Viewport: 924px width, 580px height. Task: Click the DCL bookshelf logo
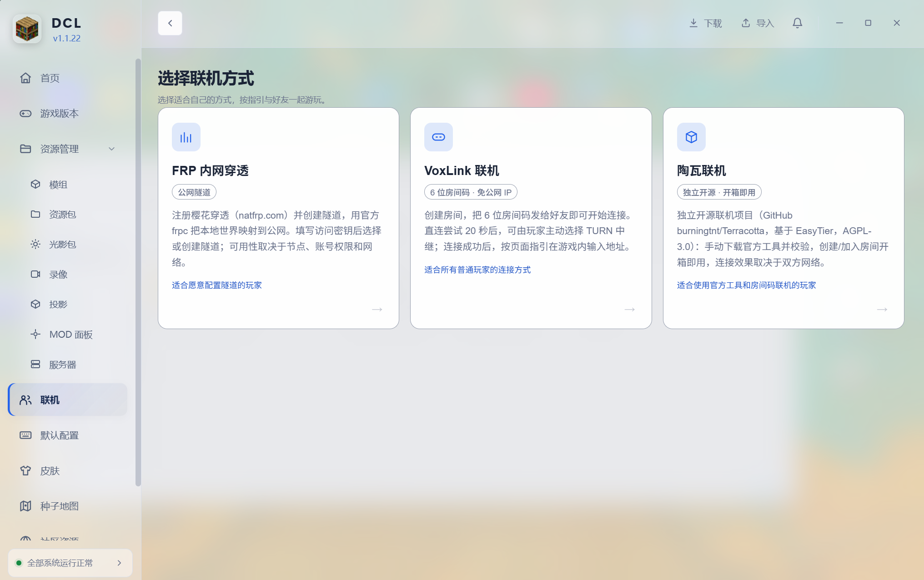pos(27,29)
